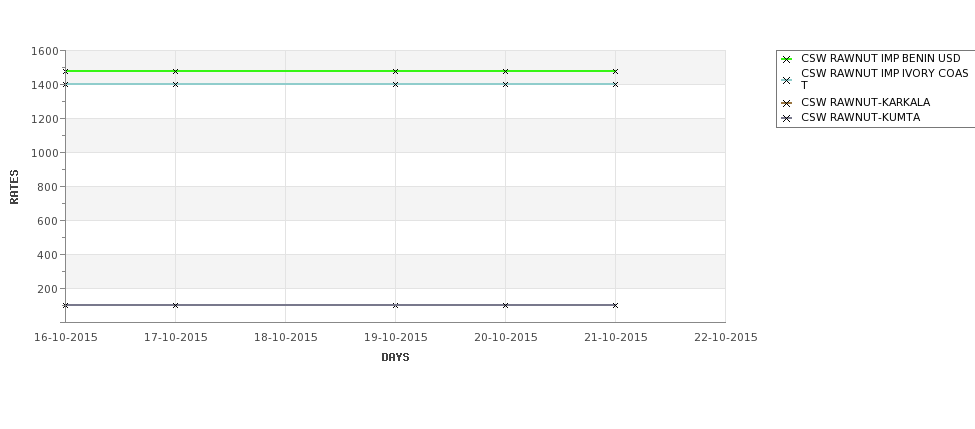Viewport: 975px width, 429px height.
Task: Click BENIN data point on 19-10-2015
Action: 395,72
